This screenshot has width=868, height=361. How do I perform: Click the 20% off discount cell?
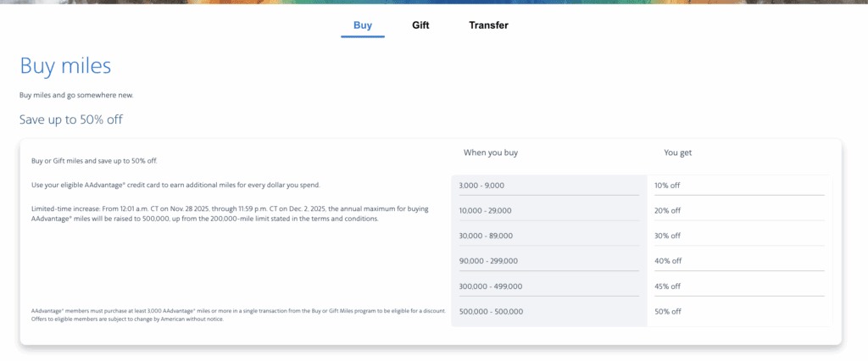point(668,210)
